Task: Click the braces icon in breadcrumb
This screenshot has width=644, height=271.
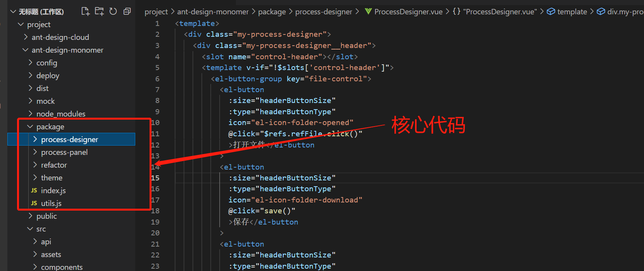Action: click(456, 12)
